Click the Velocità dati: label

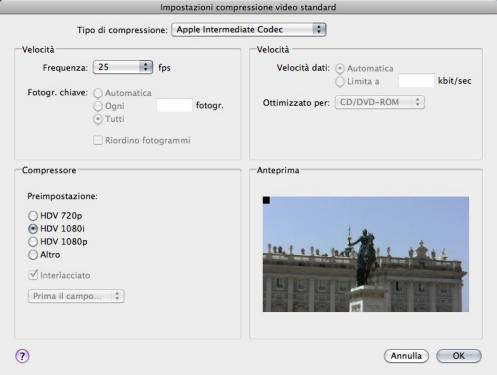303,68
